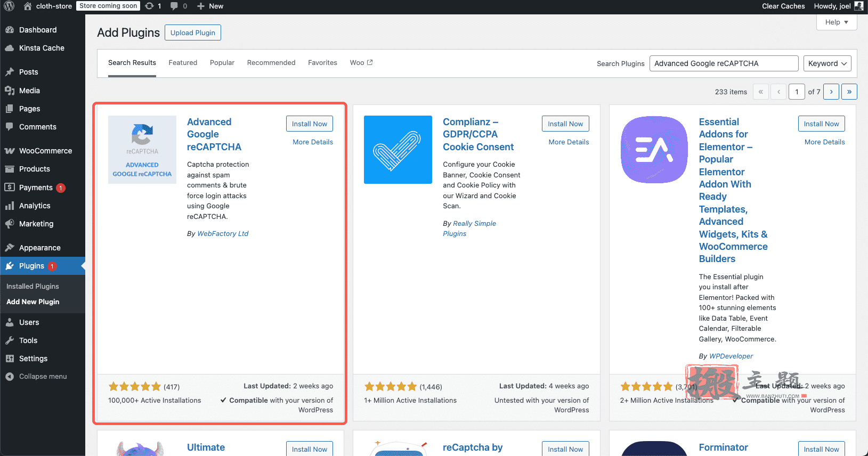This screenshot has width=868, height=456.
Task: Click the Upload Plugin button
Action: pyautogui.click(x=193, y=32)
